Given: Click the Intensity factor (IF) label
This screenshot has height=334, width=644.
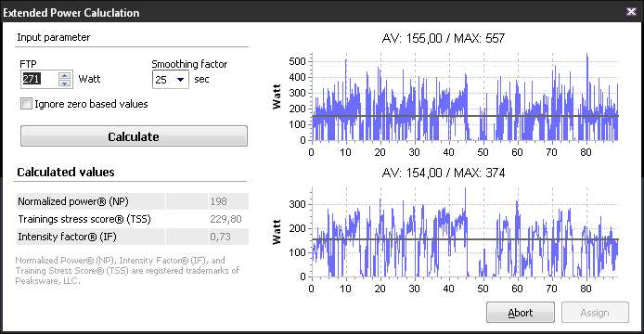Looking at the screenshot, I should (67, 237).
